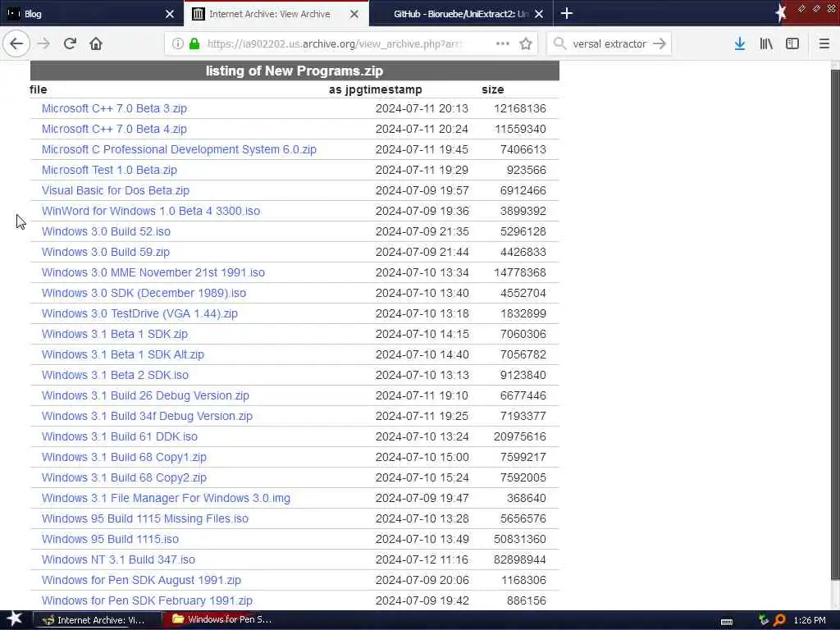840x630 pixels.
Task: Click the 1:26 PM clock
Action: coord(810,620)
